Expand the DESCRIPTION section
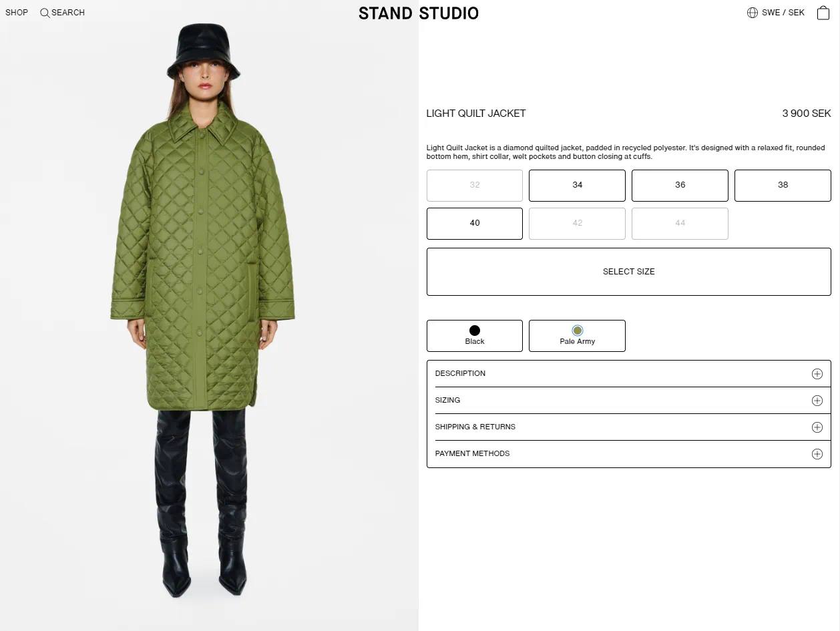 point(629,374)
